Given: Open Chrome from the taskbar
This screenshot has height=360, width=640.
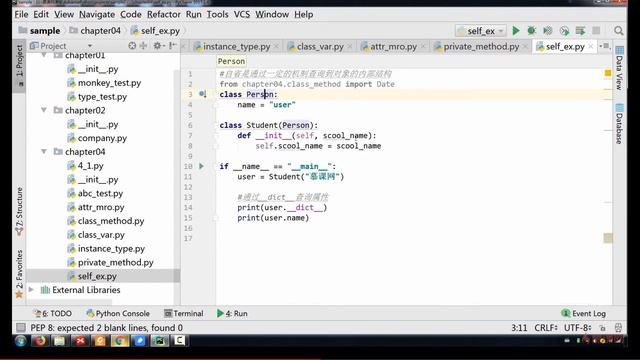Looking at the screenshot, I should 120,340.
